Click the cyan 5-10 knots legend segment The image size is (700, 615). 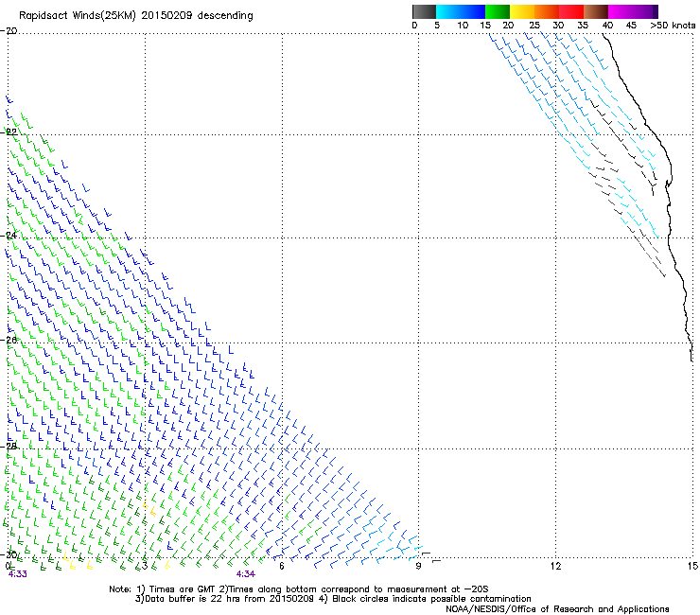click(448, 11)
